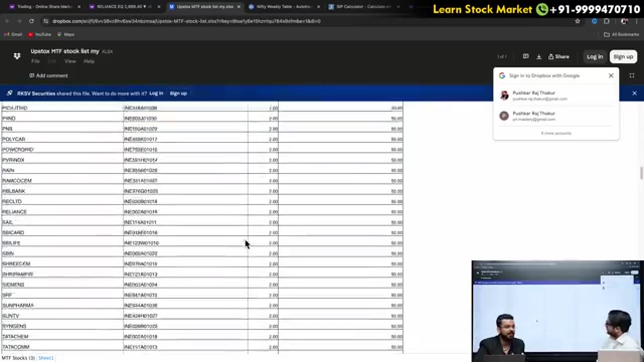Click the Log in button in header
The width and height of the screenshot is (644, 362).
coord(595,57)
